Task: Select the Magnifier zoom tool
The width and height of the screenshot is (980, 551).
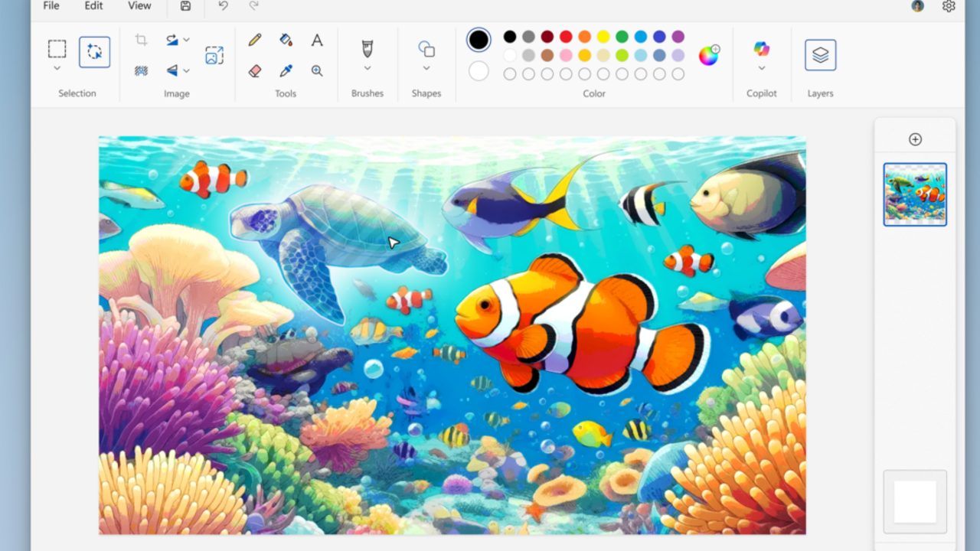Action: coord(316,70)
